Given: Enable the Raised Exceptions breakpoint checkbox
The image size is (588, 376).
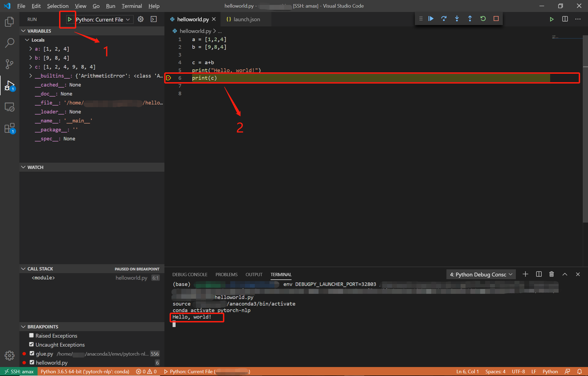Looking at the screenshot, I should pyautogui.click(x=32, y=335).
